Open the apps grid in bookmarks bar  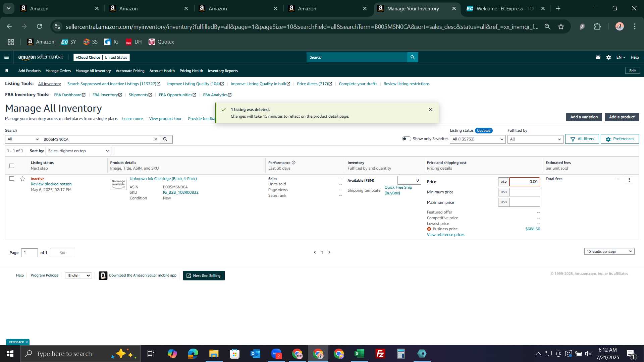click(x=11, y=42)
